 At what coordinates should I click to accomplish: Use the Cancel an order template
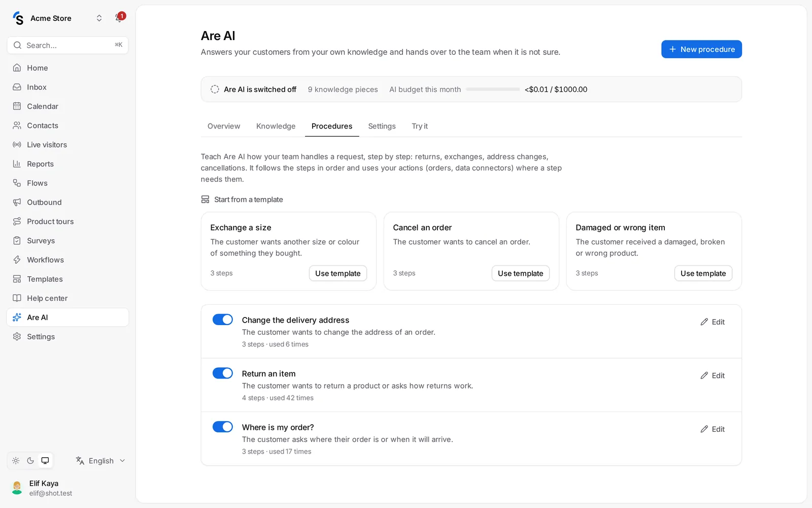521,273
